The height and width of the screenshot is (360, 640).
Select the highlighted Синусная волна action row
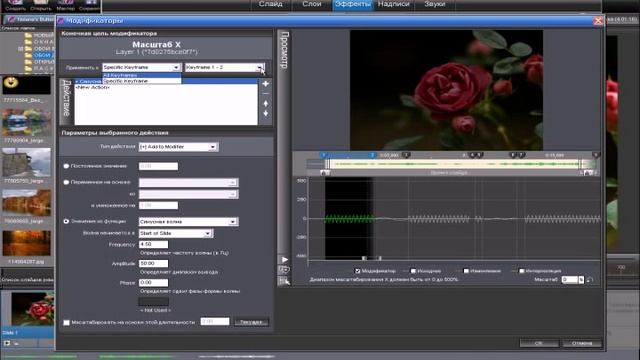166,81
